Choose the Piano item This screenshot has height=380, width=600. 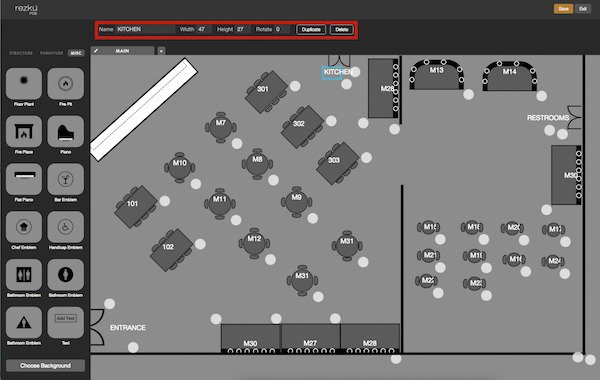tap(65, 131)
